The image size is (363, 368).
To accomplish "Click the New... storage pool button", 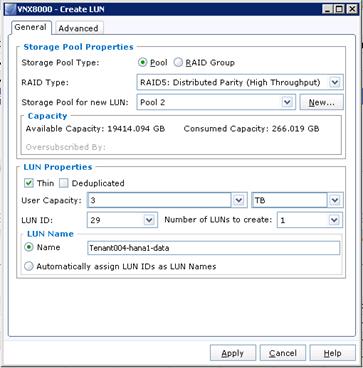I will click(x=322, y=102).
